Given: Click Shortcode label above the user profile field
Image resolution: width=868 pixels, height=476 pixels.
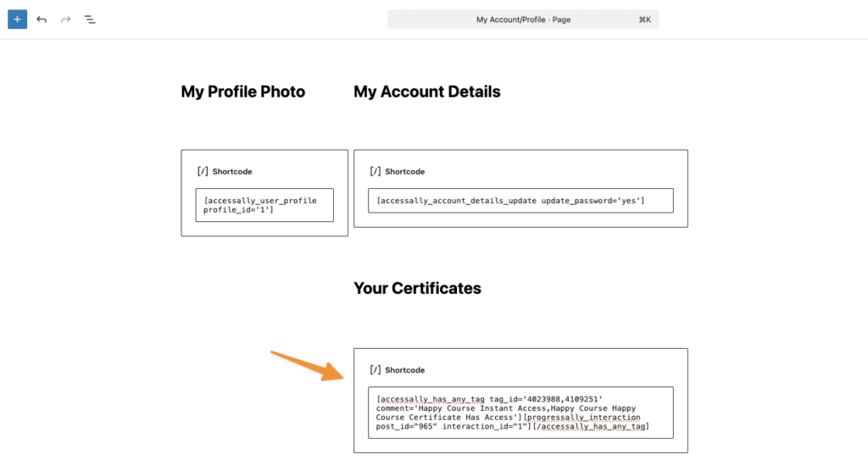Looking at the screenshot, I should click(x=232, y=172).
